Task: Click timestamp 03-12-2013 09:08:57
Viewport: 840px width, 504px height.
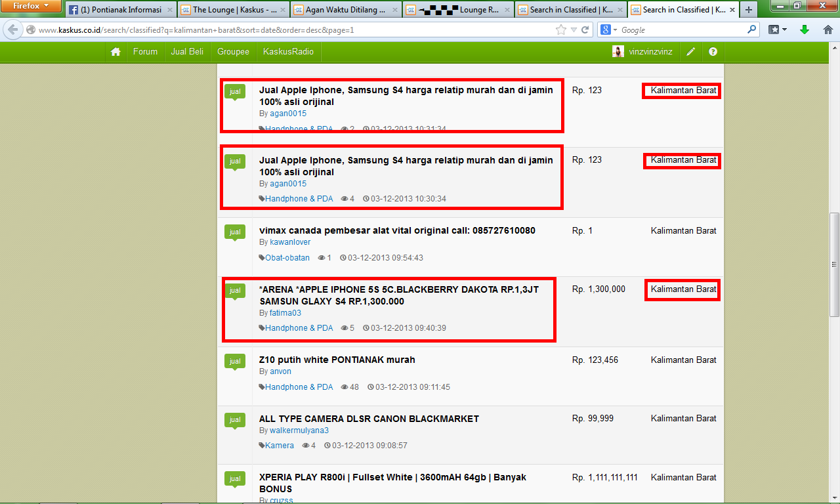Action: click(369, 446)
